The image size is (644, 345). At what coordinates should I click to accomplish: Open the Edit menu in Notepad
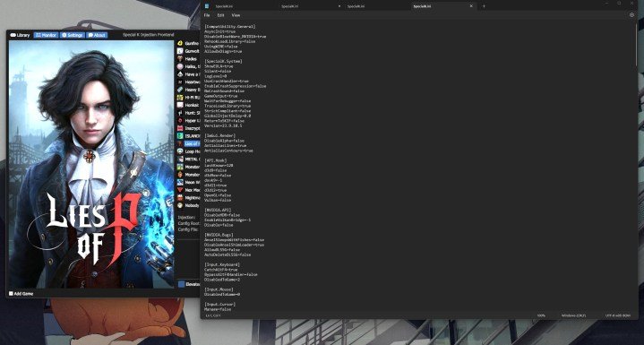(x=220, y=15)
